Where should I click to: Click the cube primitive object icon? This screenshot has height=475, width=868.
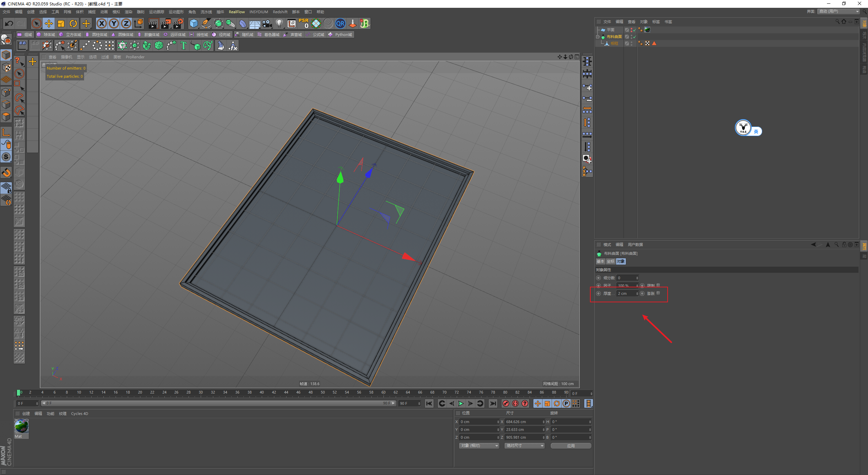coord(194,23)
